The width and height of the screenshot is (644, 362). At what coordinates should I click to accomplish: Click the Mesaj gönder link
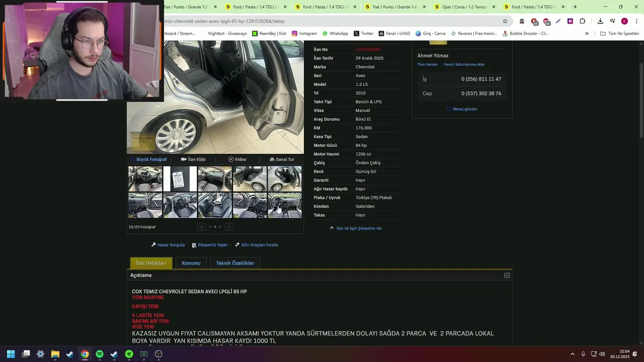462,109
